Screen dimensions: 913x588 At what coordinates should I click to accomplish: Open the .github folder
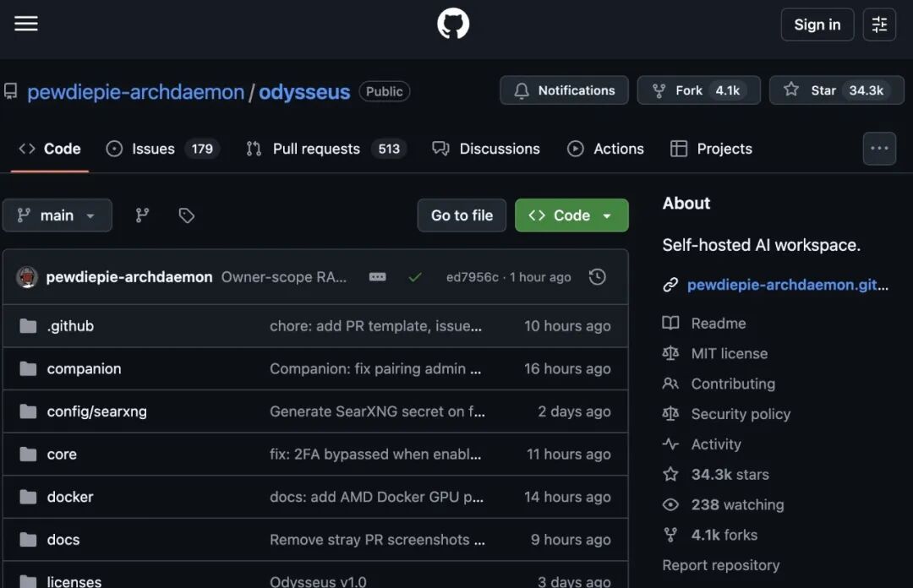pyautogui.click(x=70, y=326)
